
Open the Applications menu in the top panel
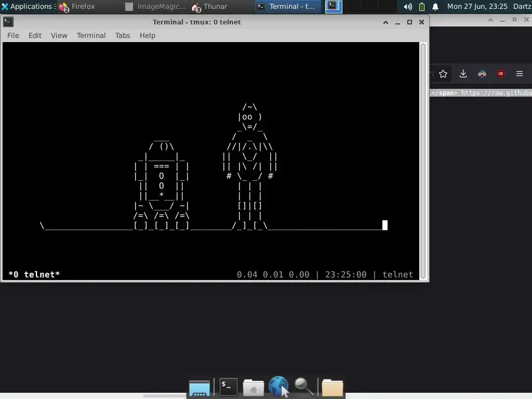click(x=28, y=6)
